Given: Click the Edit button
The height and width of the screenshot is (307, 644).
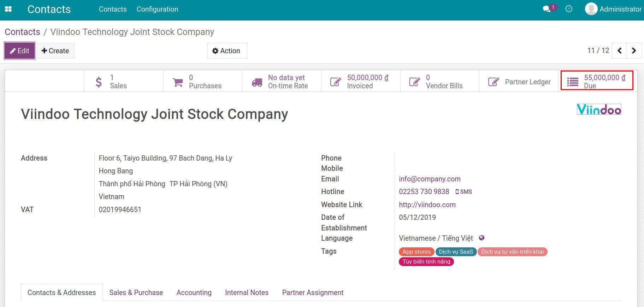Looking at the screenshot, I should pos(20,51).
